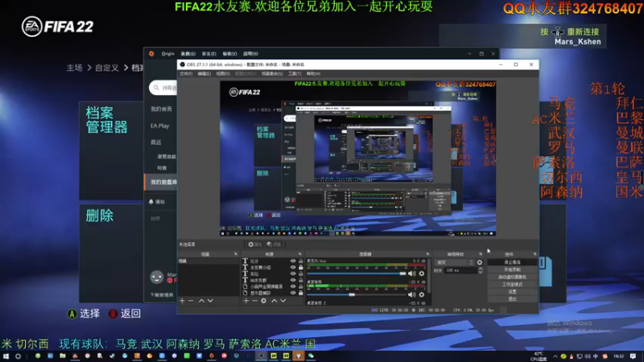Move the selected source up
Screen dimensions: 644x362
tap(275, 301)
